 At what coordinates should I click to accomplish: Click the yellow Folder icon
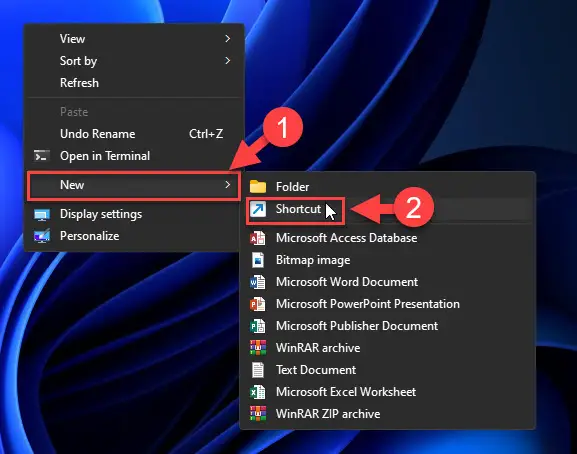tap(258, 187)
